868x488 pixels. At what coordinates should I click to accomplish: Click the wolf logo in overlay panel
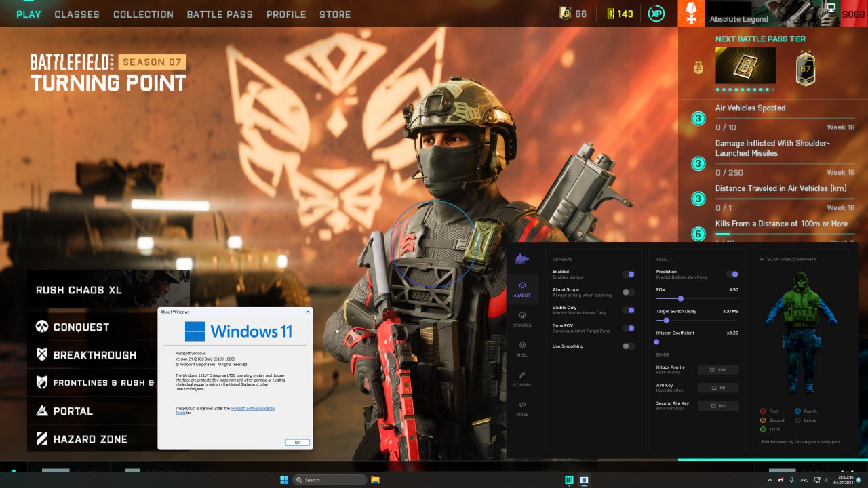(x=521, y=259)
